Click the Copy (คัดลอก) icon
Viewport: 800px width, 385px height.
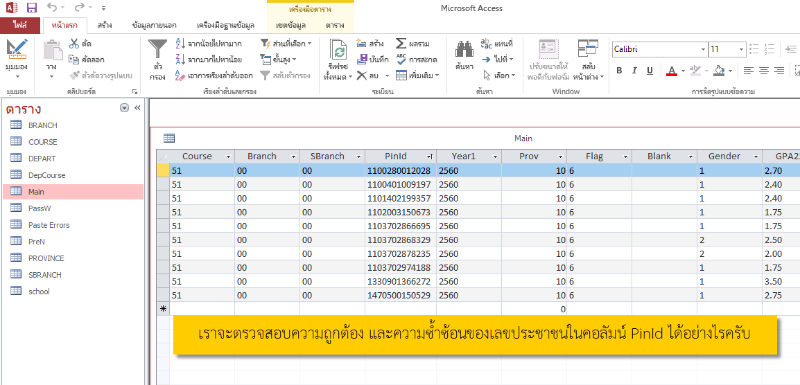(74, 59)
